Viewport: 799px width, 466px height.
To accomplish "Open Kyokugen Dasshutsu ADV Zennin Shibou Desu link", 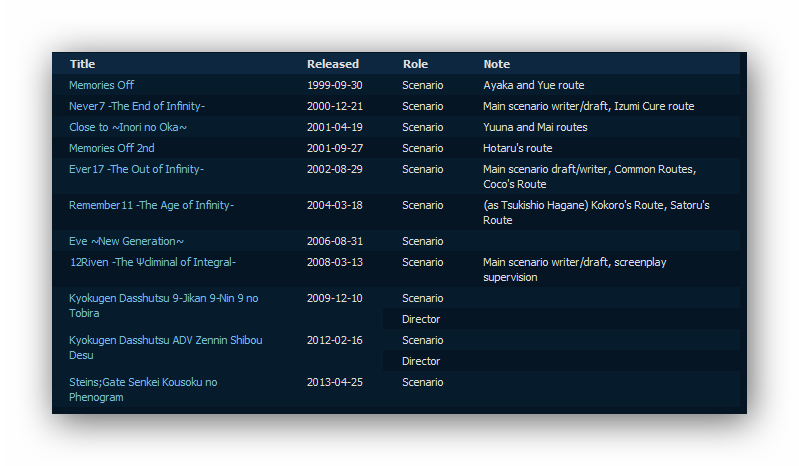I will click(166, 347).
